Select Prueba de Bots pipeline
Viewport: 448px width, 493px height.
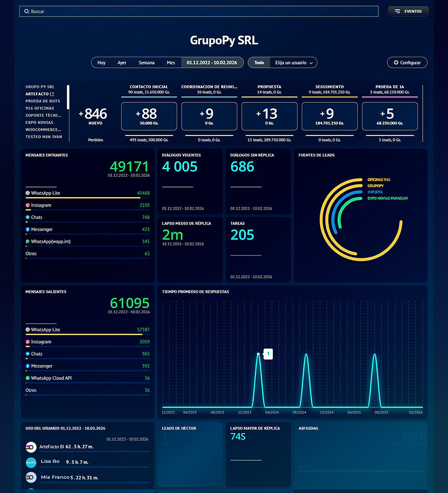(x=43, y=101)
